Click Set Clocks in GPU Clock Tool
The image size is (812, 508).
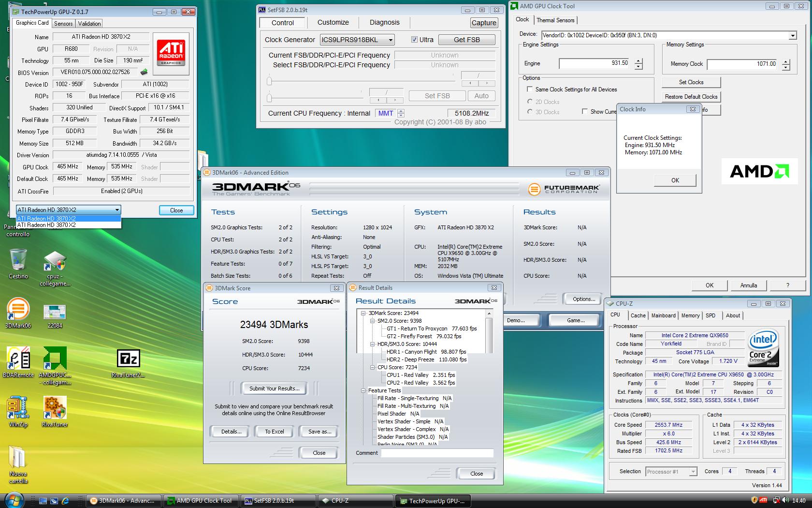(691, 82)
